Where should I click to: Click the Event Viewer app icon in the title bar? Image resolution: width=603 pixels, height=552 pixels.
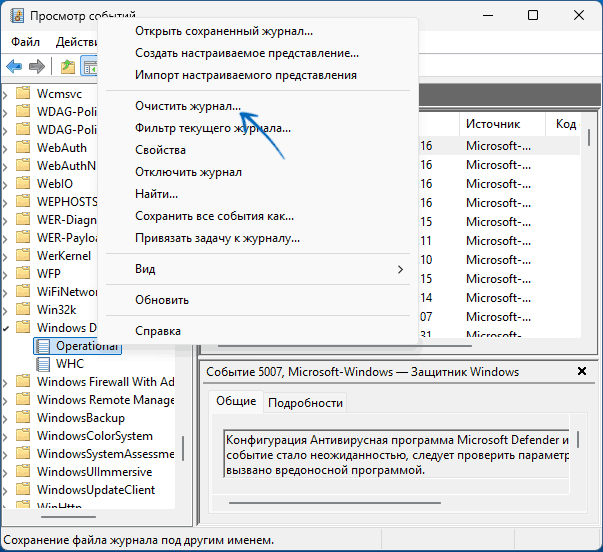pyautogui.click(x=17, y=16)
